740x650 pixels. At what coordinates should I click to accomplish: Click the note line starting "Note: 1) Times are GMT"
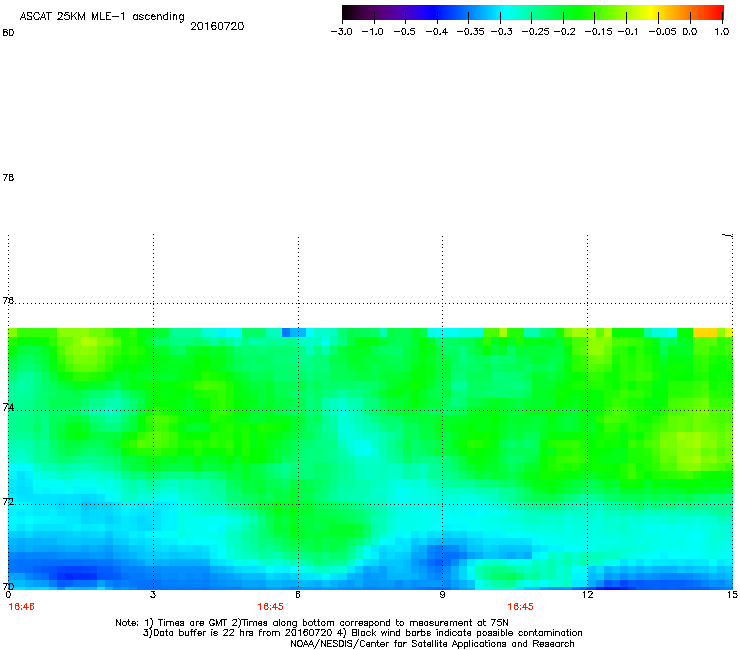pos(311,623)
